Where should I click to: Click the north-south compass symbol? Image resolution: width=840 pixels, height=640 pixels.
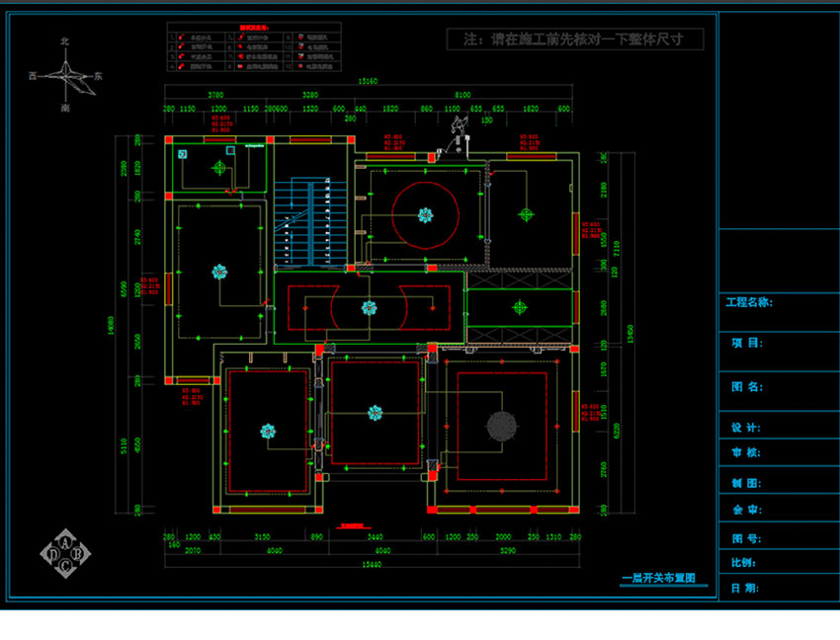pos(65,74)
